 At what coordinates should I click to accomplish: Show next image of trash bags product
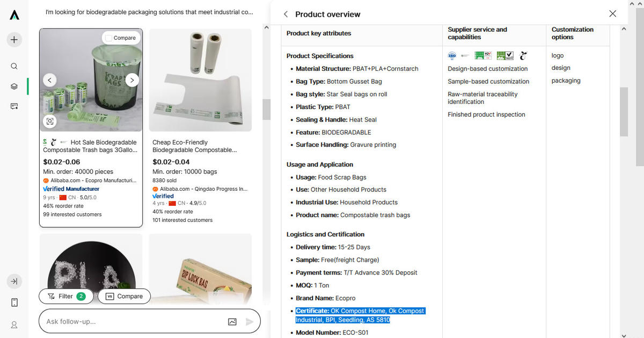pos(132,80)
